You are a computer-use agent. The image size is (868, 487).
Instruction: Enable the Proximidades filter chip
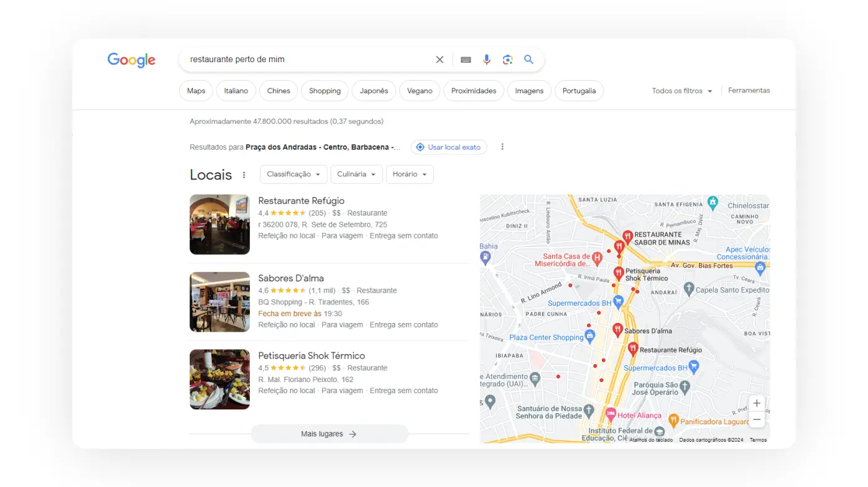[x=473, y=91]
